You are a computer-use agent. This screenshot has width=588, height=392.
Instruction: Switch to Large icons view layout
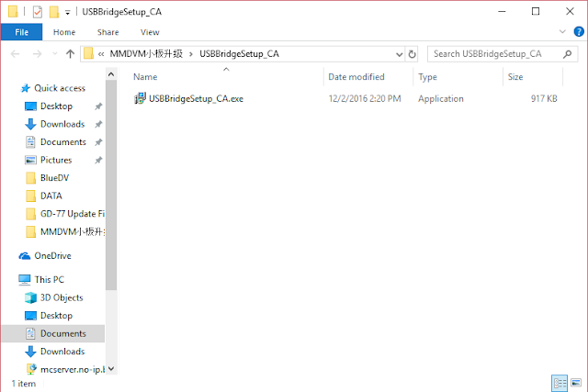click(576, 383)
